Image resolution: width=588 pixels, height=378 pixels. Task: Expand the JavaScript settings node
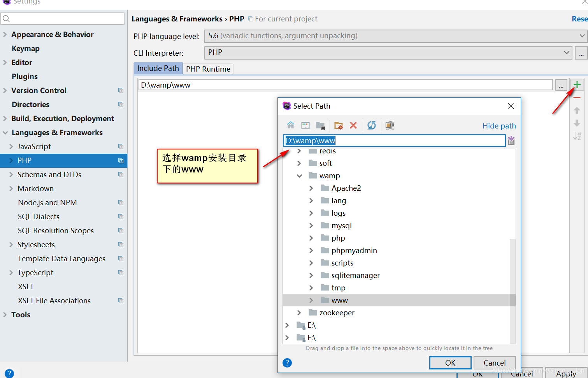coord(11,146)
